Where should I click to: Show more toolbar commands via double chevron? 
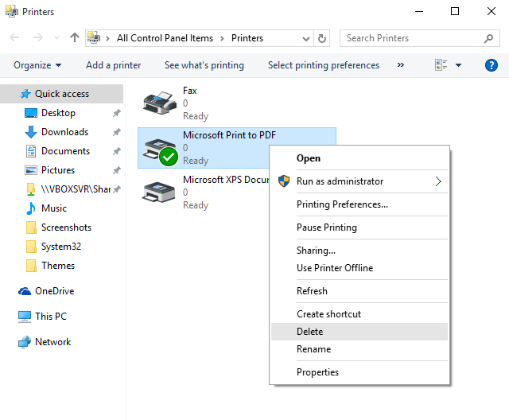pos(401,65)
